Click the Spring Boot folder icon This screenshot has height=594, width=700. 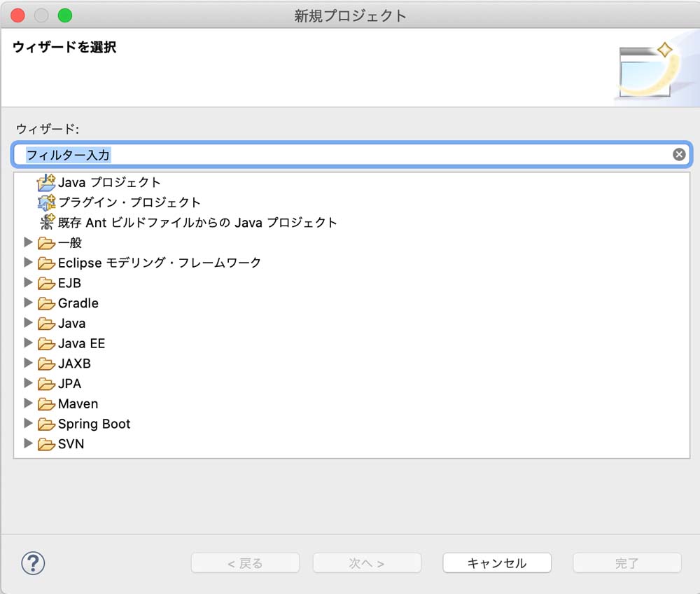coord(46,424)
